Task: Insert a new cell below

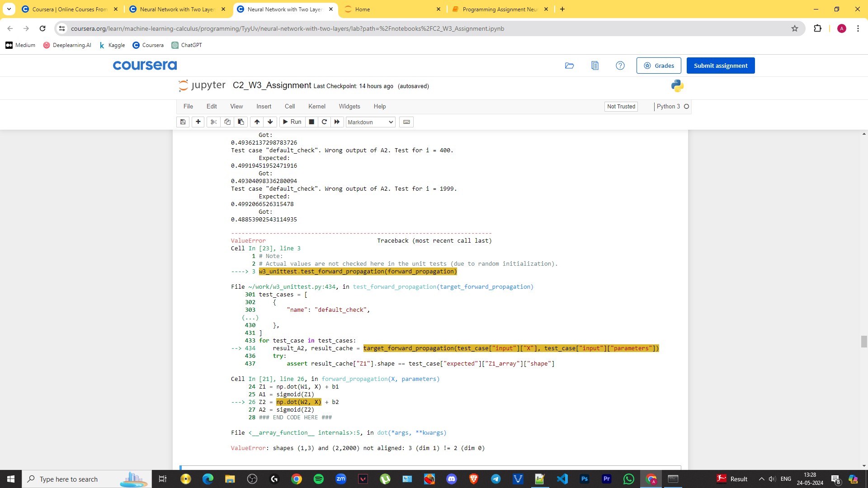Action: tap(198, 122)
